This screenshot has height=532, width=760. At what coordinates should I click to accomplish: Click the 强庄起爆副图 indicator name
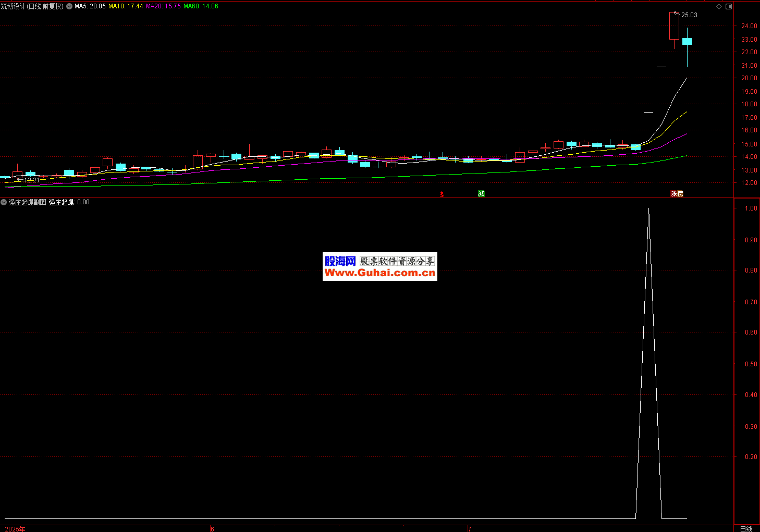(x=27, y=202)
